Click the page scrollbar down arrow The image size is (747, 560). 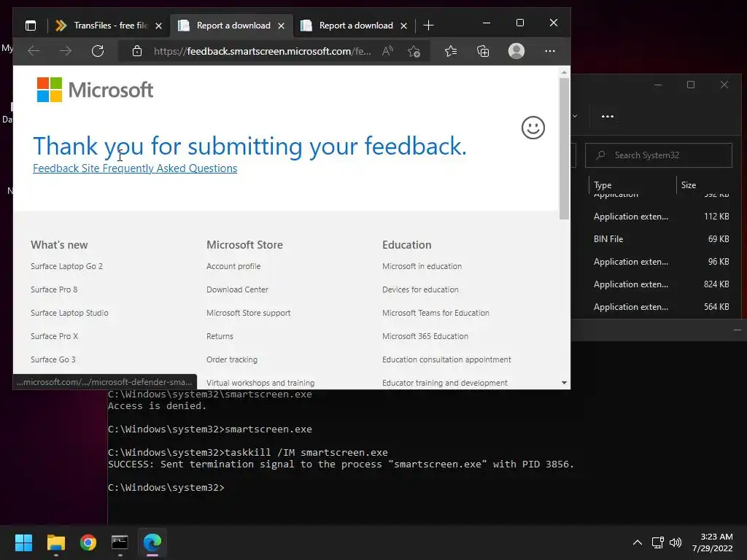pos(564,383)
